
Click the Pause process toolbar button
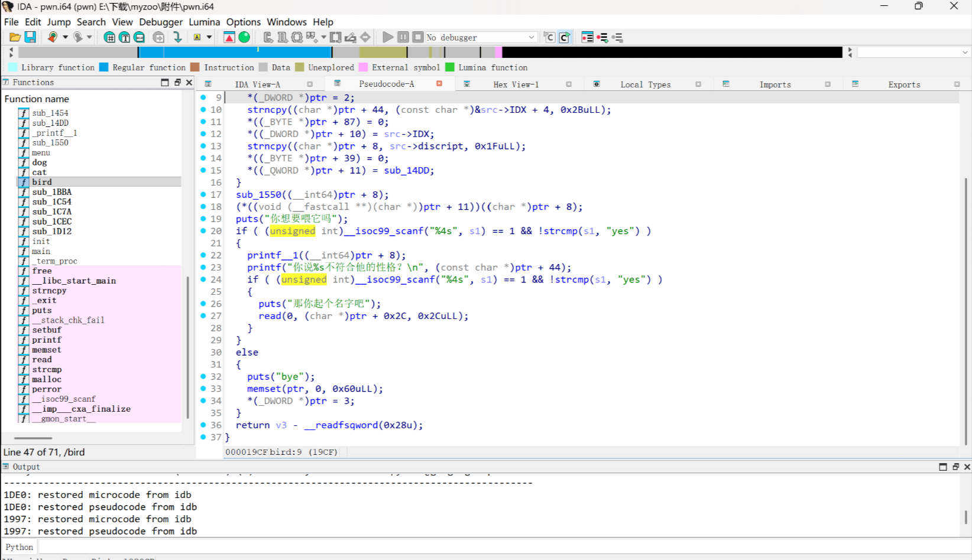(x=403, y=37)
